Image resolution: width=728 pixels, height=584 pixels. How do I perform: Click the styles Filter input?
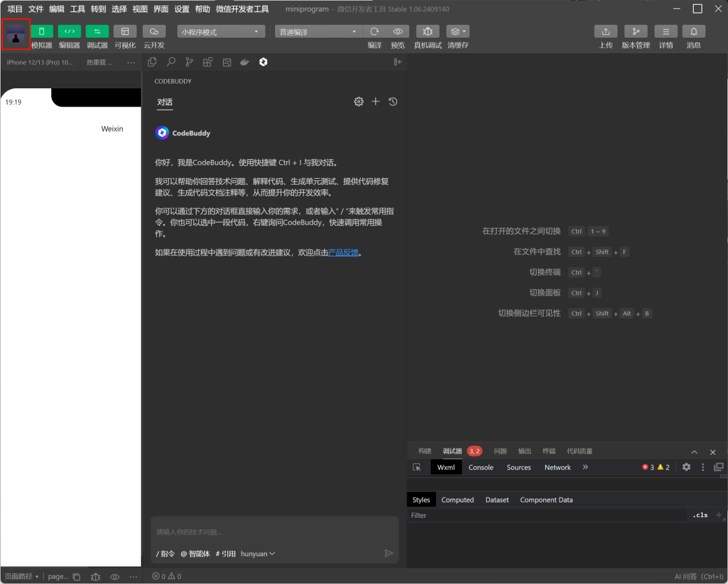tap(547, 515)
